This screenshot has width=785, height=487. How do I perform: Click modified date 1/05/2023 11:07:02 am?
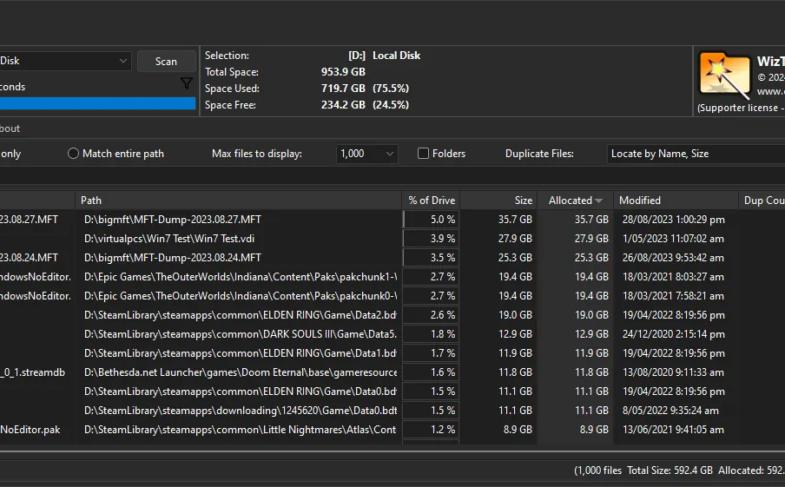(x=673, y=239)
